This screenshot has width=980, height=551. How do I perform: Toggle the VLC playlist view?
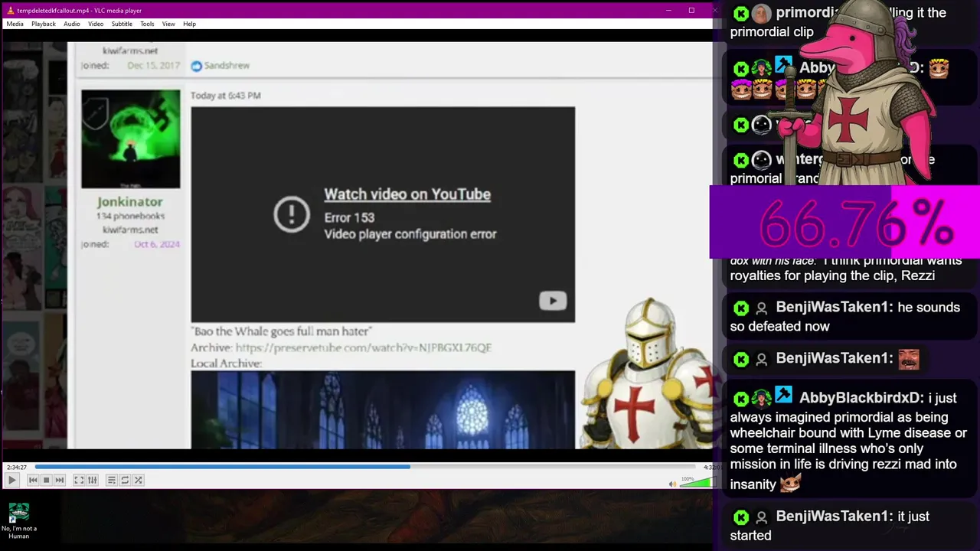(x=111, y=480)
